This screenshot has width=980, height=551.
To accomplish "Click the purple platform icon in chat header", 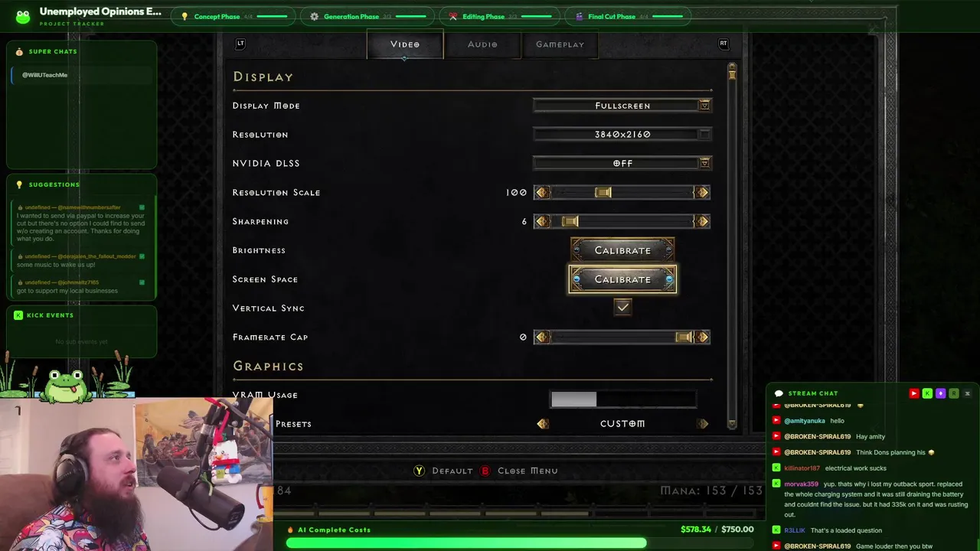I will pos(940,393).
